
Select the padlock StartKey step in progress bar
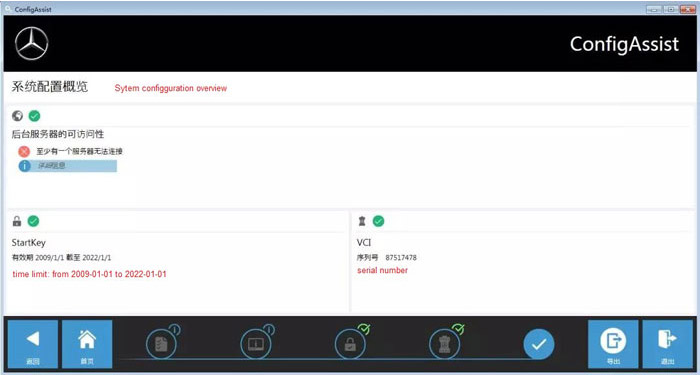click(x=350, y=344)
